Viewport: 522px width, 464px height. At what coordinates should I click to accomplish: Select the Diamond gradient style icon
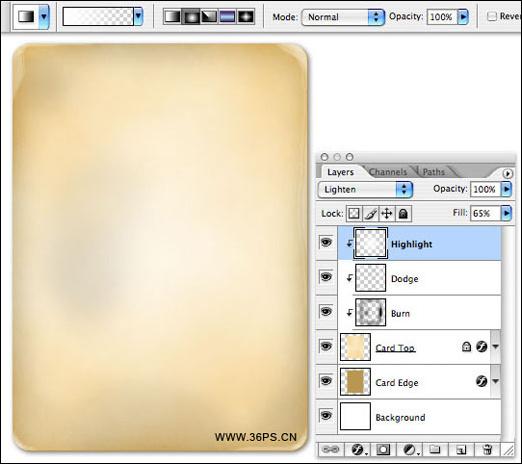(246, 17)
